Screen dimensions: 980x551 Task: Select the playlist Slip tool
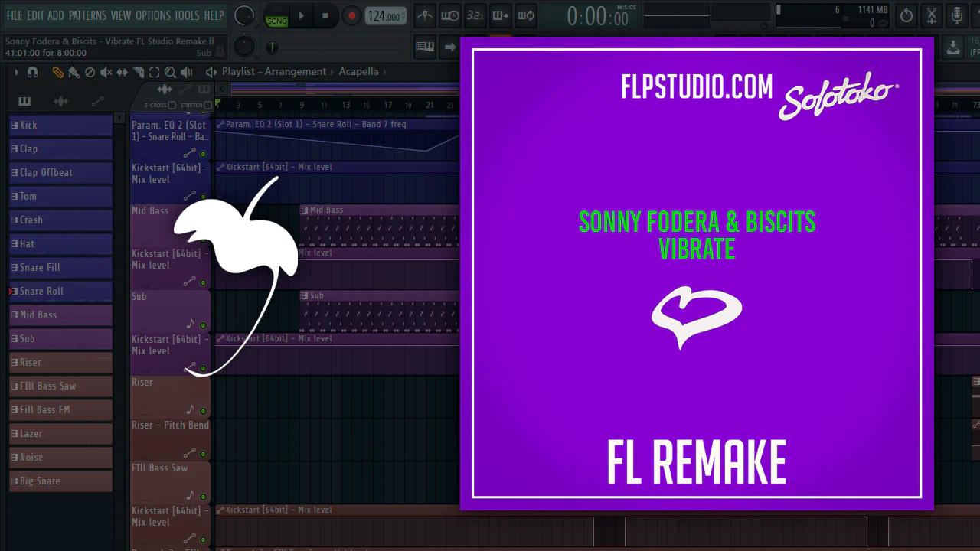coord(122,72)
